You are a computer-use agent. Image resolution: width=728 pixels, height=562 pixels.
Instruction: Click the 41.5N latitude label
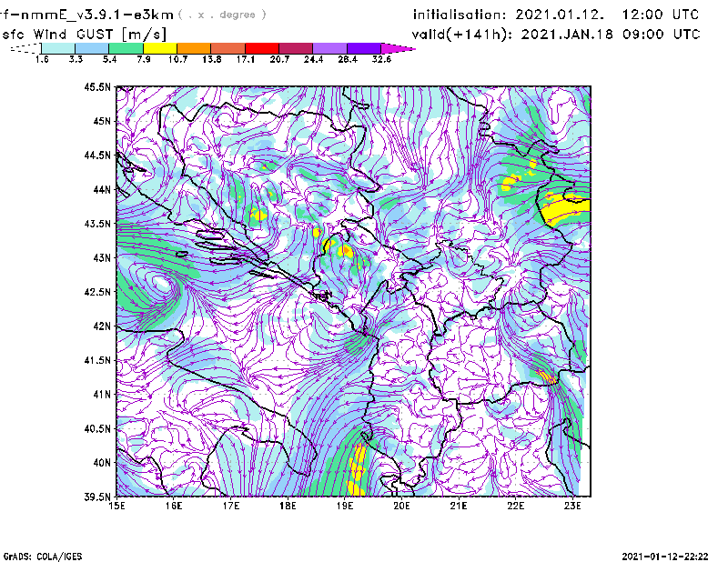97,360
